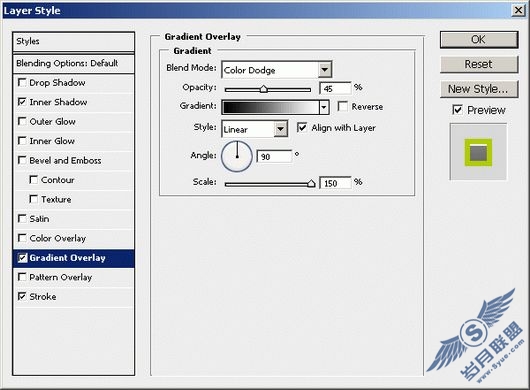Click the Angle dial control
The width and height of the screenshot is (530, 390).
[237, 156]
